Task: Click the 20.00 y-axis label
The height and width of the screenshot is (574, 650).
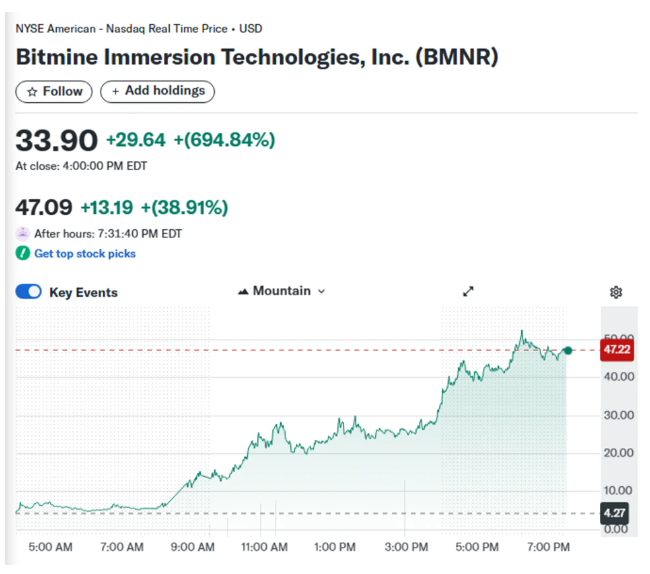Action: pos(619,453)
